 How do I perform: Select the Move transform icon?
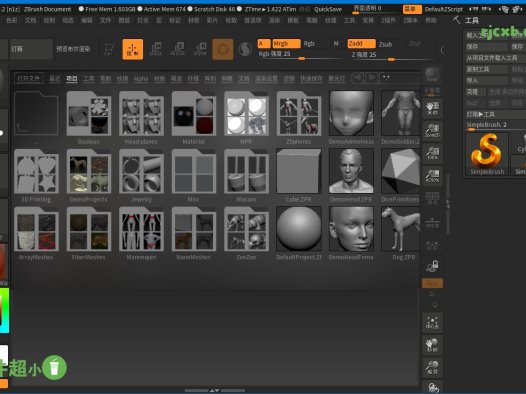pos(155,49)
